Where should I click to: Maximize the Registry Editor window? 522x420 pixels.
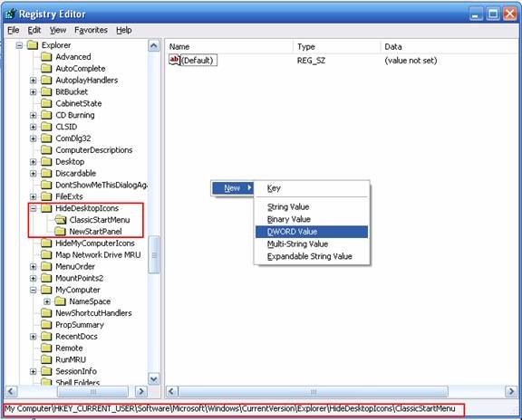tap(493, 14)
